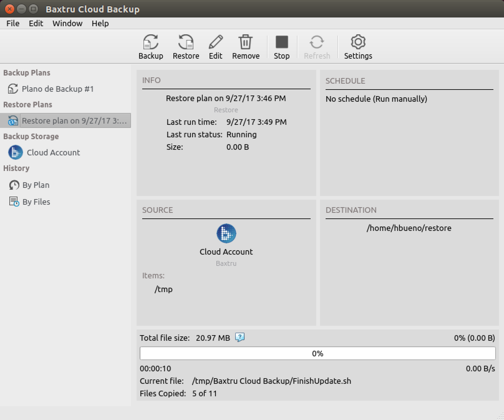504x420 pixels.
Task: Click the Baxtru logo in the Source panel
Action: 226,233
